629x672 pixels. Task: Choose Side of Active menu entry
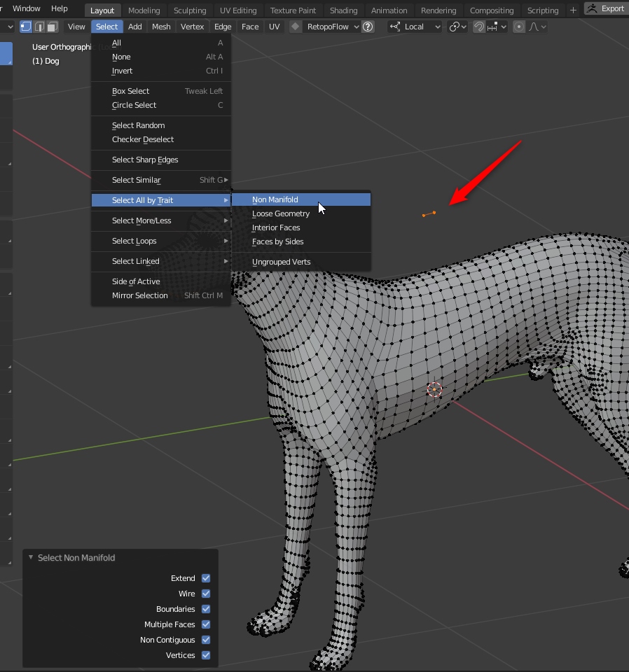tap(161, 281)
